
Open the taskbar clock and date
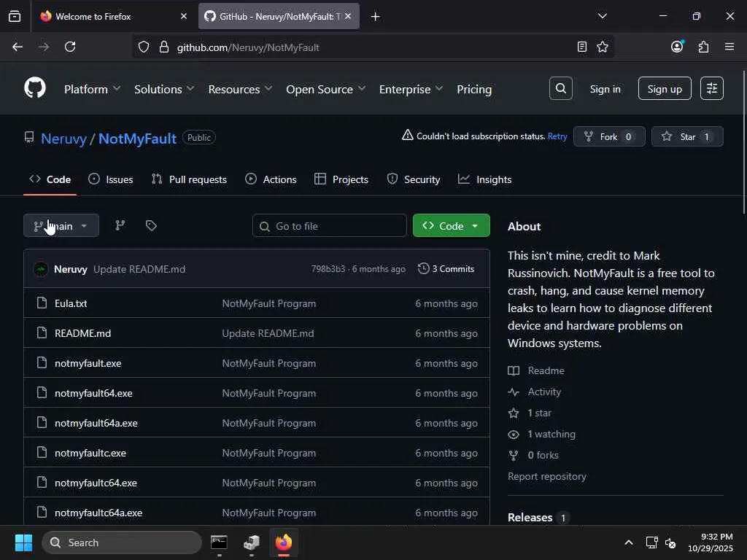click(x=711, y=542)
